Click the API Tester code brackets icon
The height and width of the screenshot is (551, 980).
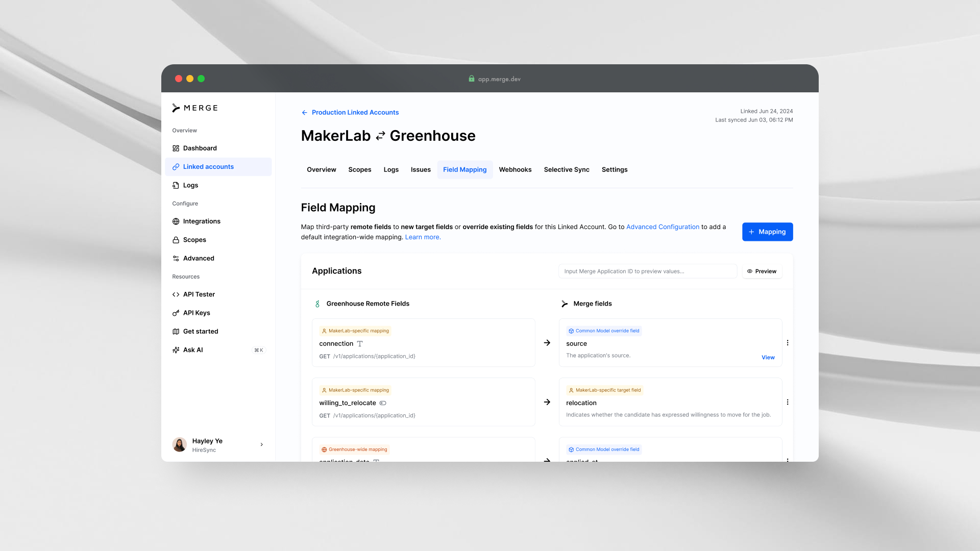[176, 294]
